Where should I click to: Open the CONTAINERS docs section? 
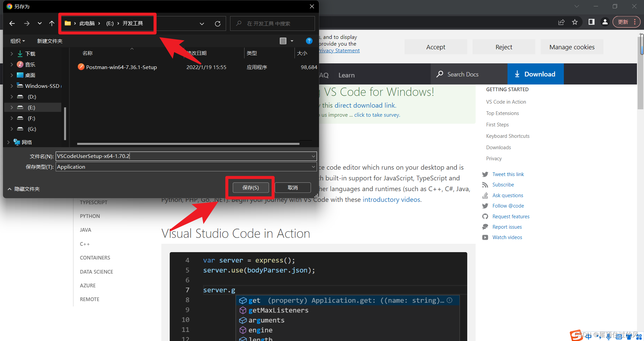click(95, 258)
